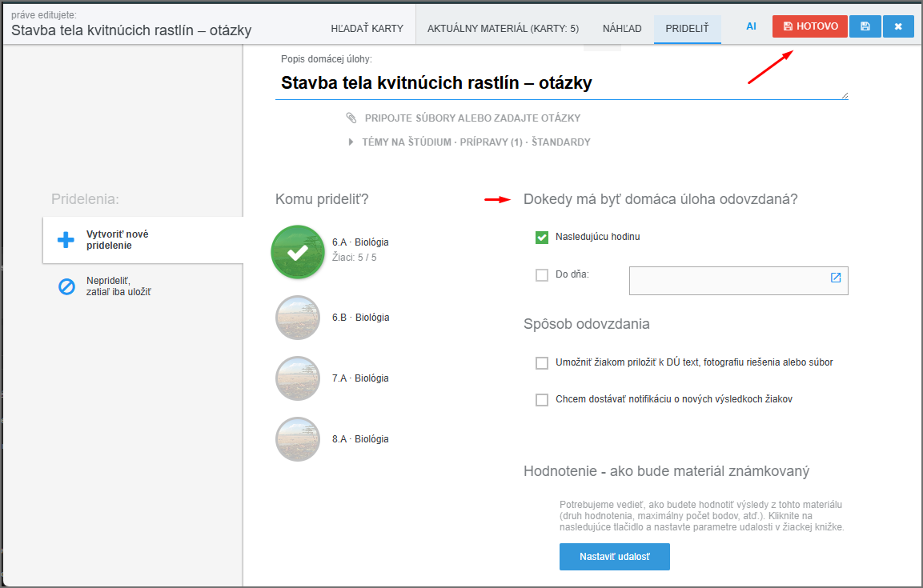
Task: Click the homework description title field
Action: pyautogui.click(x=560, y=83)
